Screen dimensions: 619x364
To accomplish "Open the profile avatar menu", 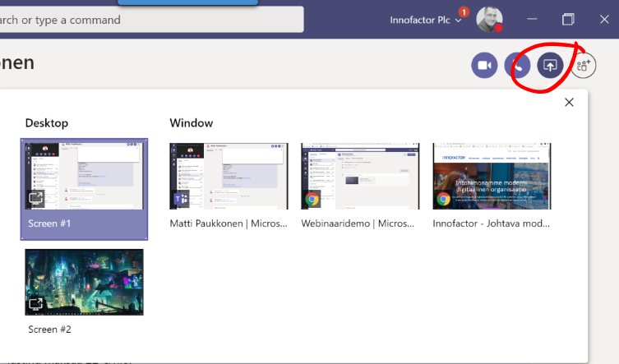I will (488, 20).
